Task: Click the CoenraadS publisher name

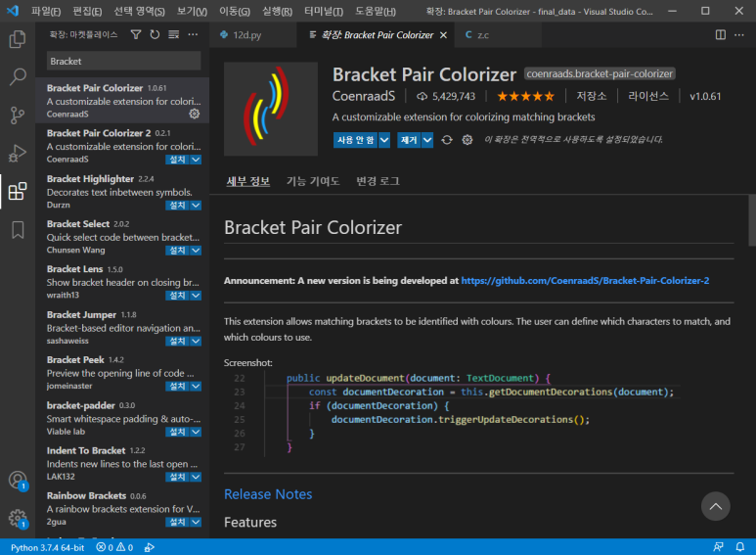Action: coord(364,96)
